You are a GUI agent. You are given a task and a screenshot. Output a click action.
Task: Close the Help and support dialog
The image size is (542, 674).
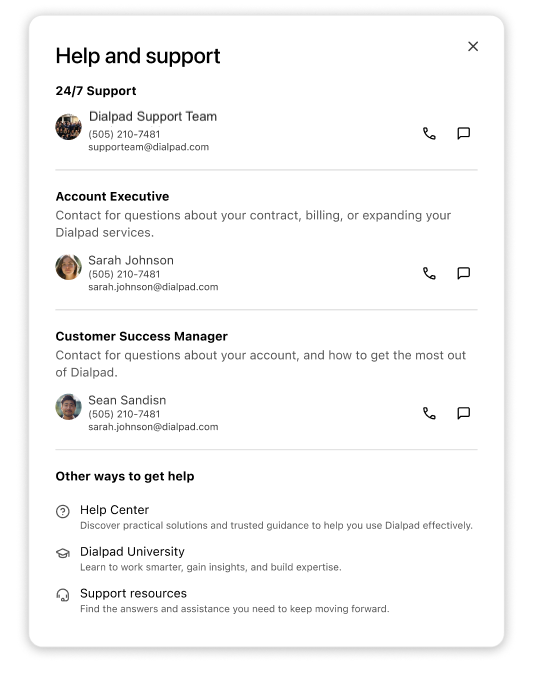pyautogui.click(x=473, y=46)
